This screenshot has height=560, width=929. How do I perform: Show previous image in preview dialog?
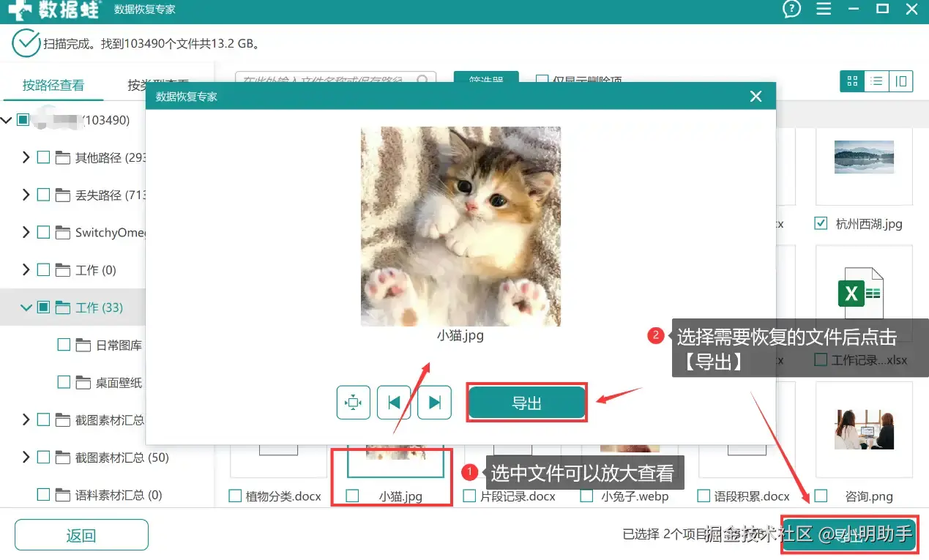[x=394, y=403]
